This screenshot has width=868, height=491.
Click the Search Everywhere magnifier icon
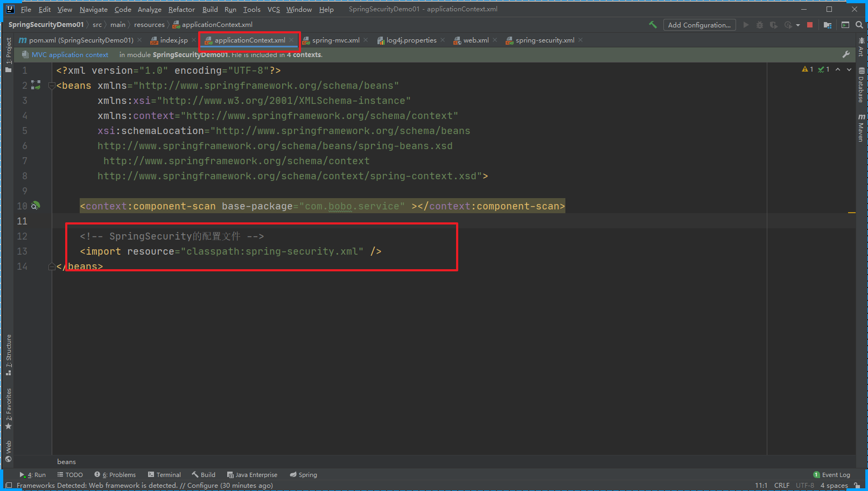tap(859, 25)
